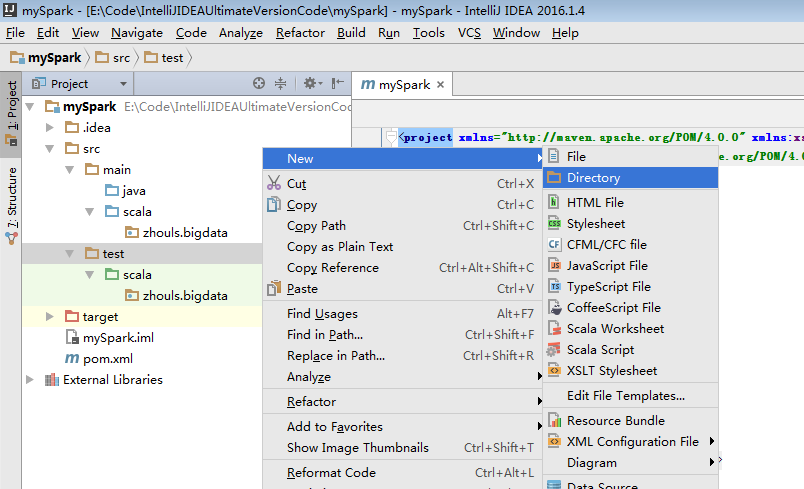Screen dimensions: 804x489
Task: Click the collapse all icon in Project panel
Action: [x=280, y=83]
